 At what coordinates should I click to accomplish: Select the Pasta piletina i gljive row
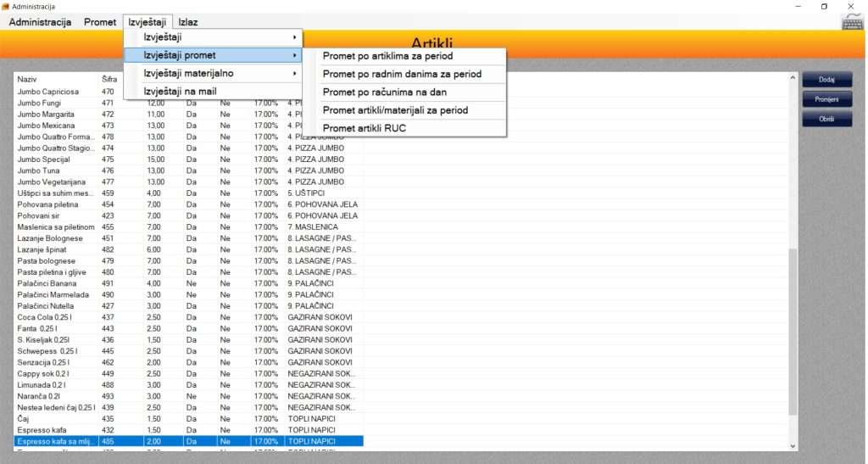pos(188,271)
